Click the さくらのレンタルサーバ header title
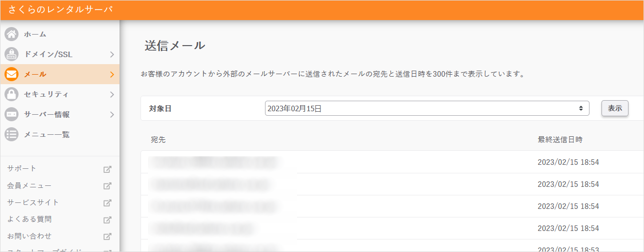 click(x=60, y=10)
